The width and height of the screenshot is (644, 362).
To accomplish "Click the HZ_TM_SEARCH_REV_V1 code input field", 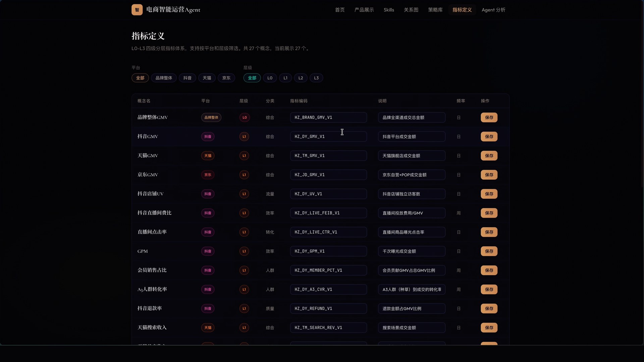I will click(x=328, y=327).
